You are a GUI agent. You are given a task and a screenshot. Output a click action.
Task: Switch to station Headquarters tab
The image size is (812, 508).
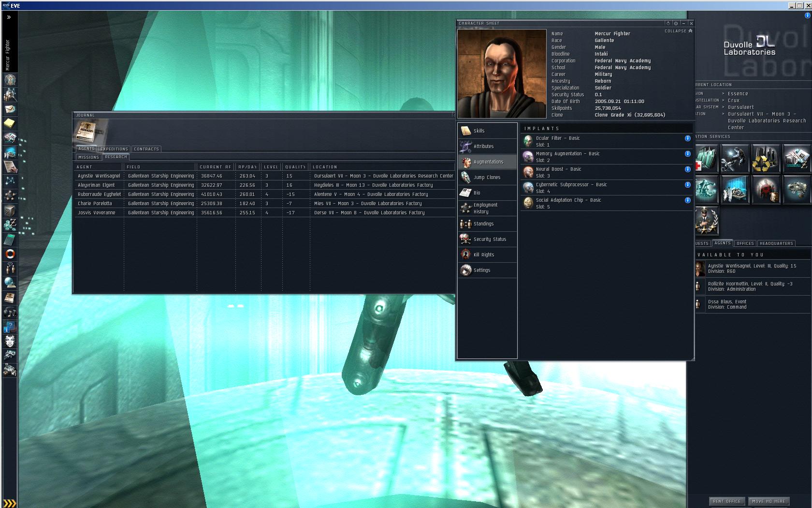(776, 243)
